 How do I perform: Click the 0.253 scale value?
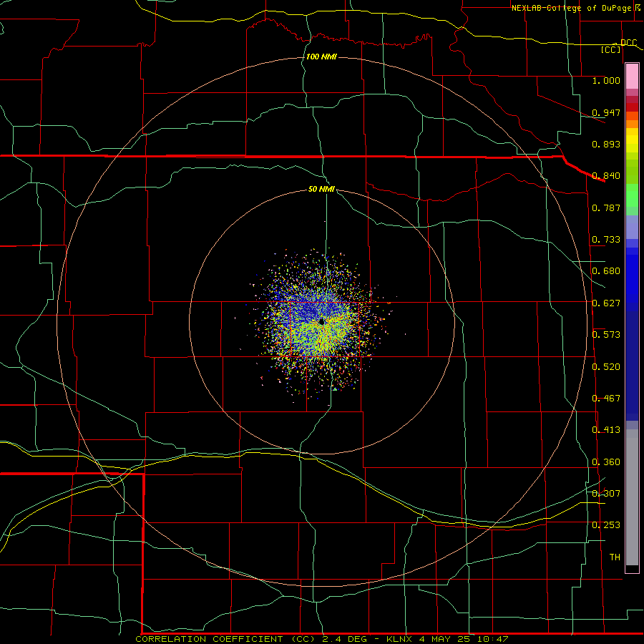pyautogui.click(x=606, y=525)
